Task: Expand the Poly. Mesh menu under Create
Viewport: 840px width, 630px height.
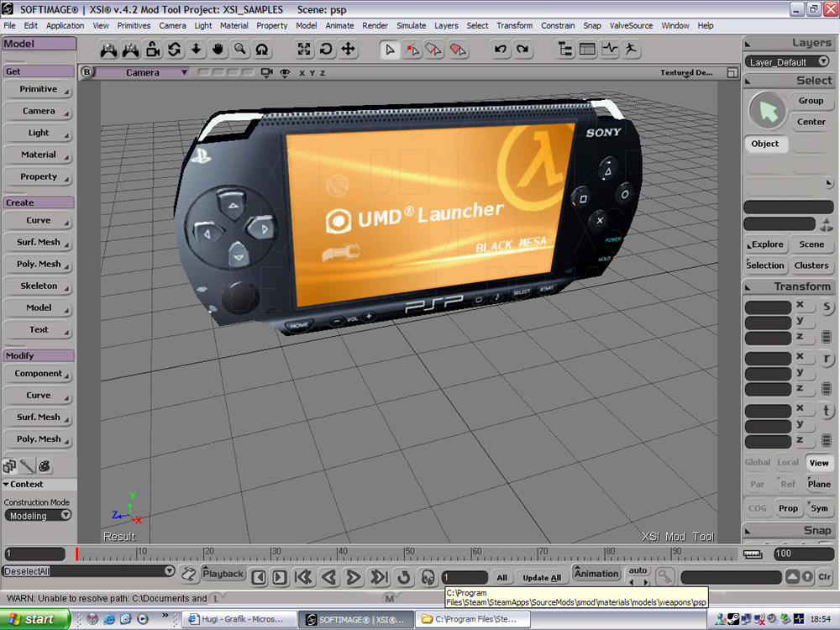Action: coord(39,264)
